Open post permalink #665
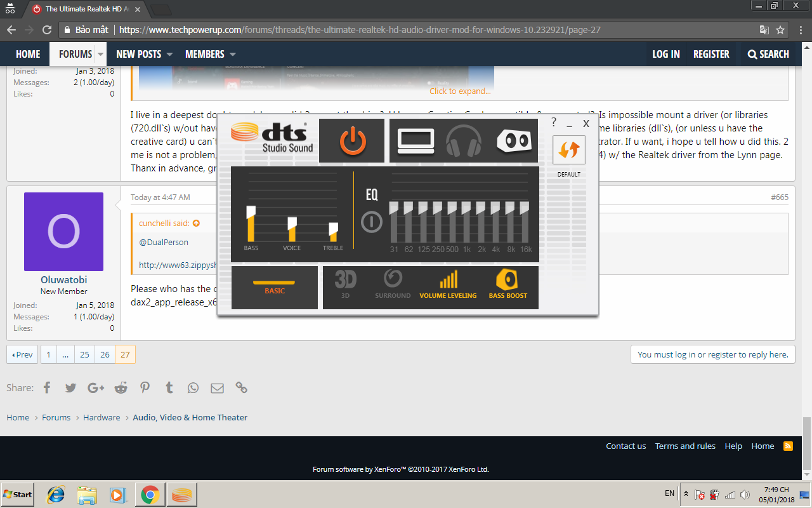The image size is (812, 508). [x=780, y=197]
